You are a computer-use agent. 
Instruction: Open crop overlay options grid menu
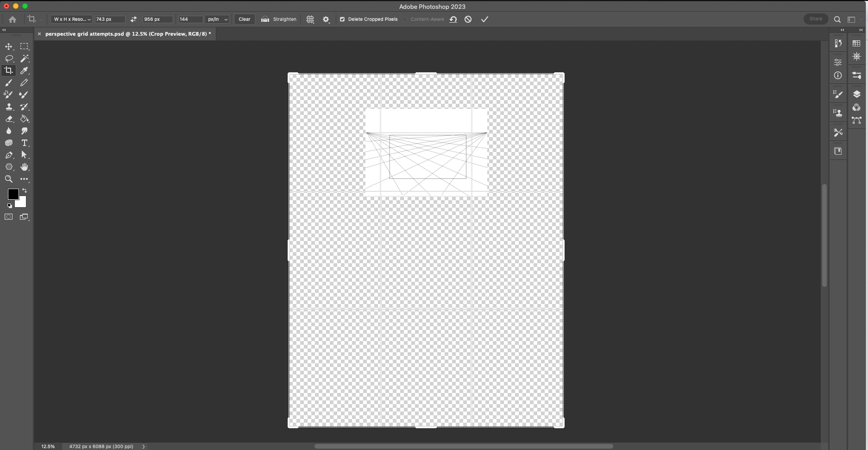tap(310, 19)
